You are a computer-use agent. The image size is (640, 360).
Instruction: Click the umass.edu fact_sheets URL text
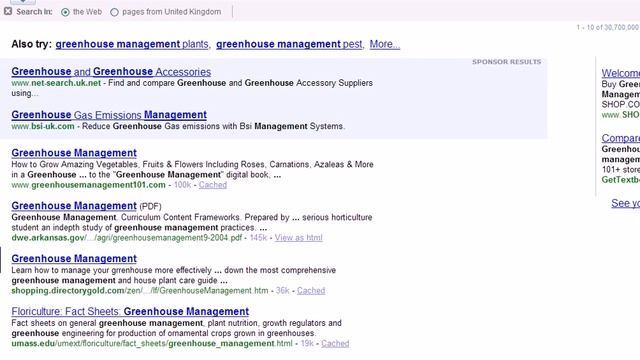tap(152, 343)
